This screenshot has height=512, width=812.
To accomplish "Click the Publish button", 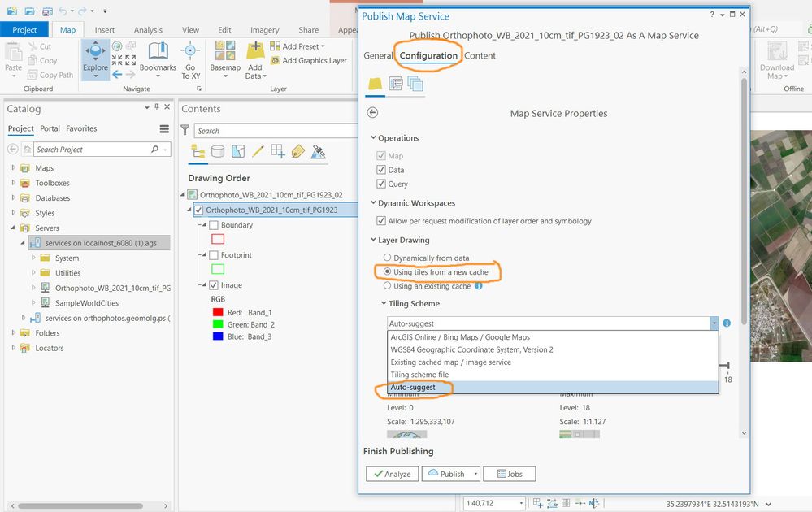I will click(446, 474).
